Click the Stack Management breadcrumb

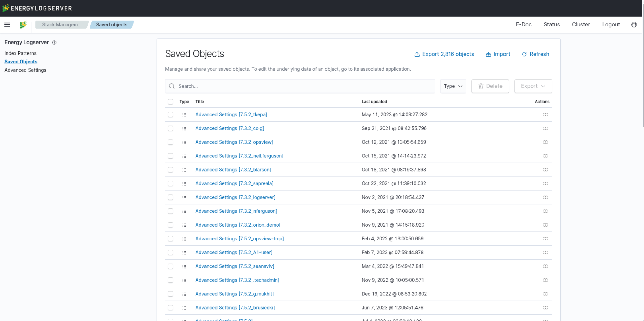[62, 24]
